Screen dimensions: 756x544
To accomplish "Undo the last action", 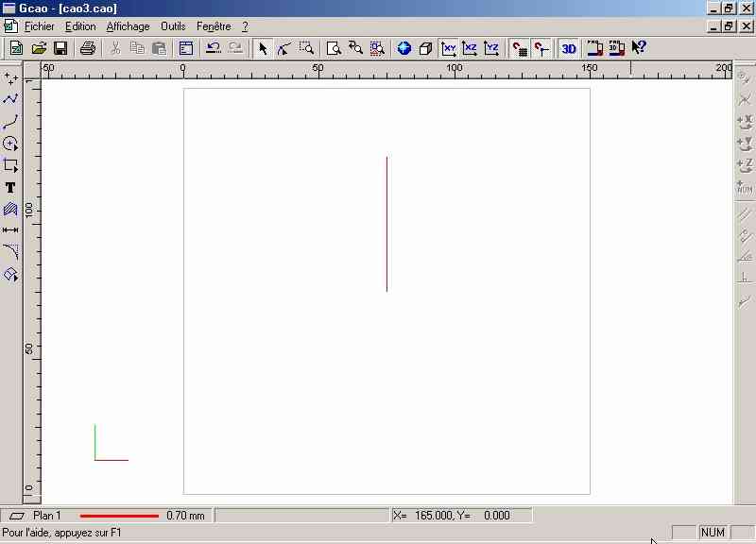I will (214, 48).
